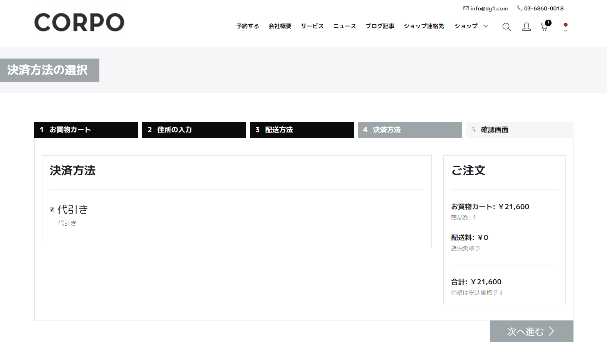The width and height of the screenshot is (607, 364).
Task: Open the ブログ記事 menu item
Action: (x=380, y=26)
